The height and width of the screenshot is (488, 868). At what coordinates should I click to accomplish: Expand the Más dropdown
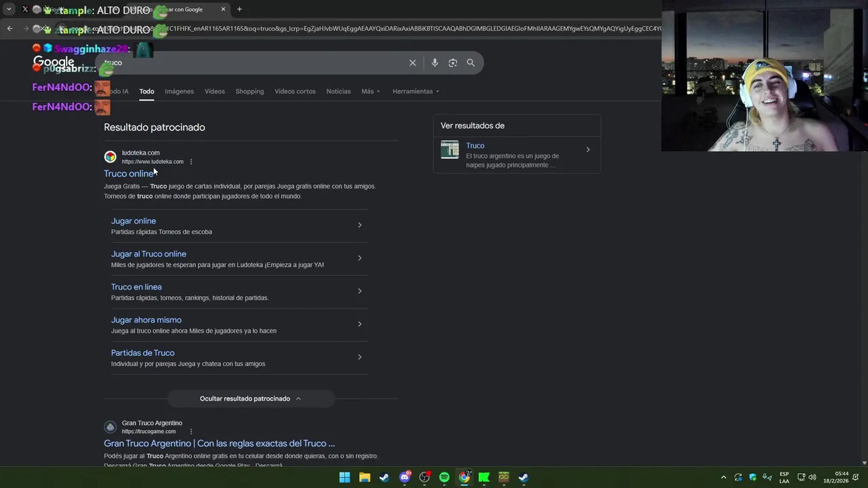click(x=371, y=91)
